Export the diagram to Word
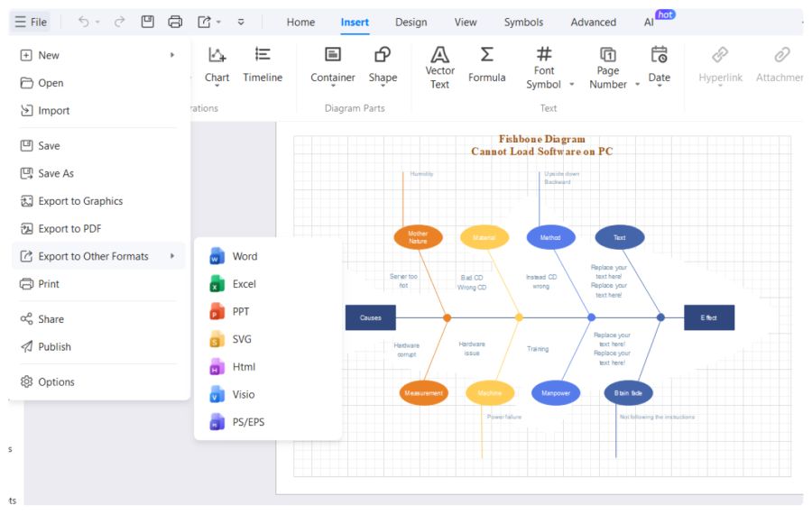The width and height of the screenshot is (812, 514). click(268, 256)
